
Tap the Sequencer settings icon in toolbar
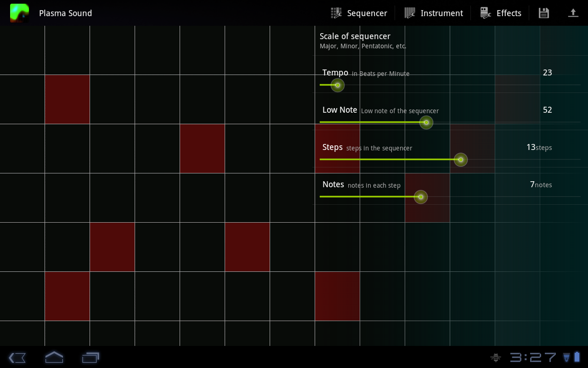(335, 13)
